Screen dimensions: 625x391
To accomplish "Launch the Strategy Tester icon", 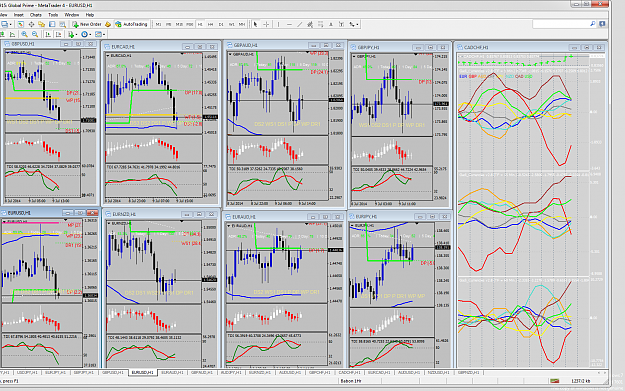I will [63, 24].
